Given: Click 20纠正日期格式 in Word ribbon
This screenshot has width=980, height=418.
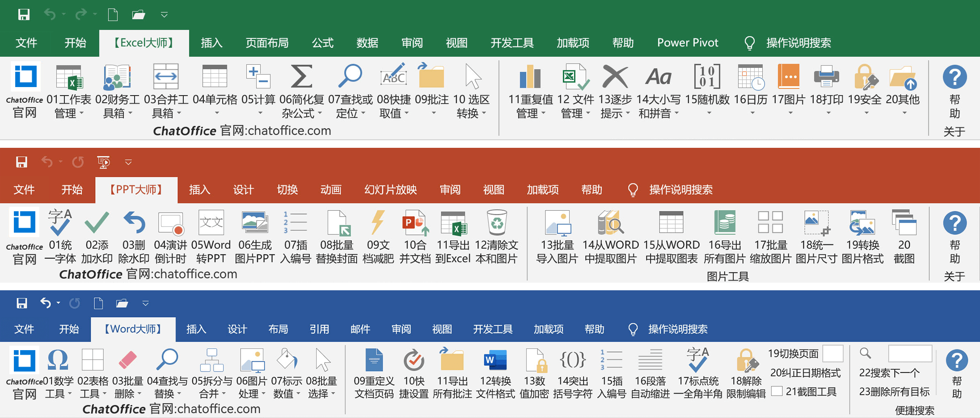Looking at the screenshot, I should (806, 373).
